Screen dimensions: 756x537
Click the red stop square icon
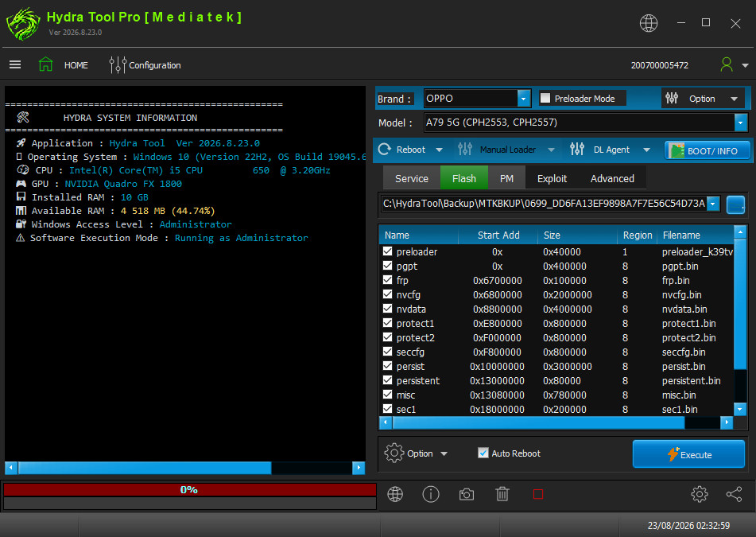click(538, 494)
